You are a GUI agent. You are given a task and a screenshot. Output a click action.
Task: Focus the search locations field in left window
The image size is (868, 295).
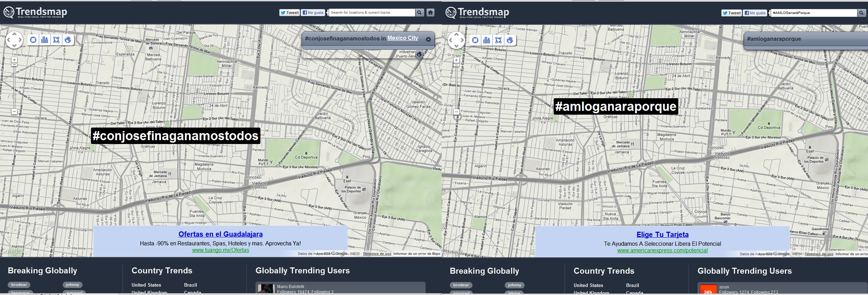(x=371, y=13)
